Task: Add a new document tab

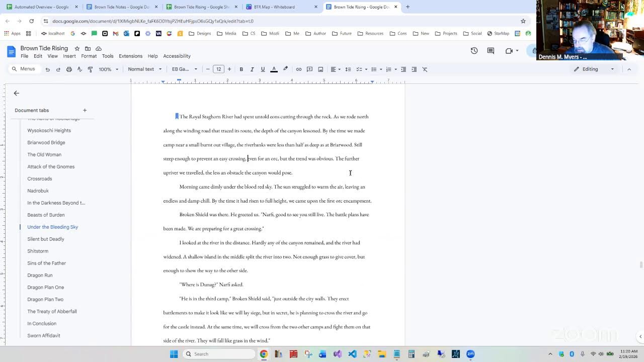Action: 85,110
